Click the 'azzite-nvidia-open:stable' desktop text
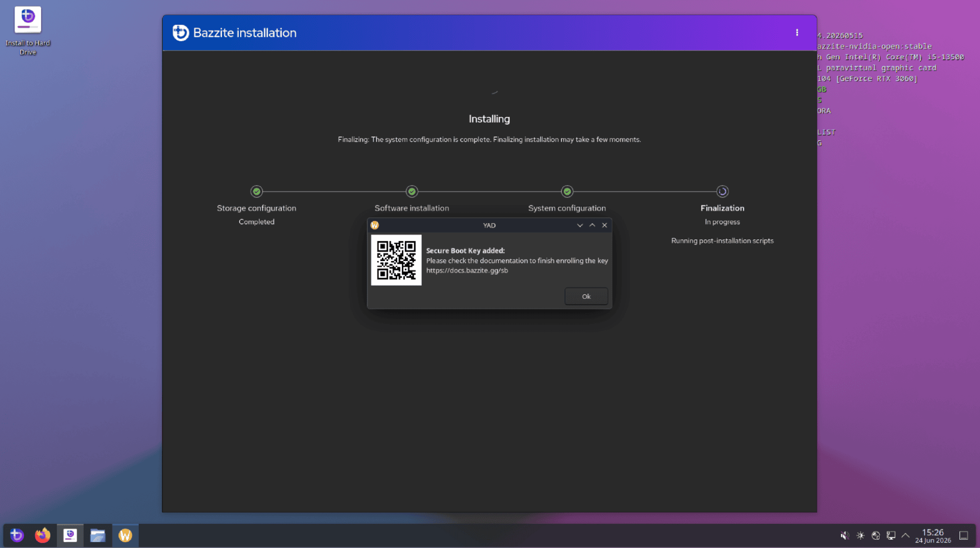 click(x=875, y=46)
